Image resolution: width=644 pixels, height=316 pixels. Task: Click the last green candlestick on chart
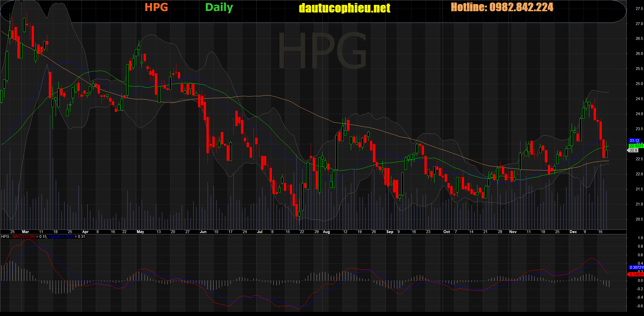pos(606,154)
